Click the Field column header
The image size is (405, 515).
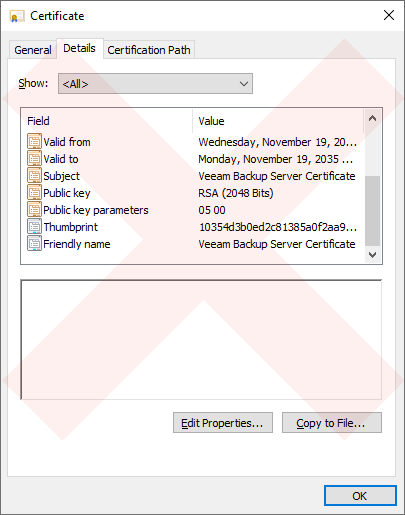107,121
